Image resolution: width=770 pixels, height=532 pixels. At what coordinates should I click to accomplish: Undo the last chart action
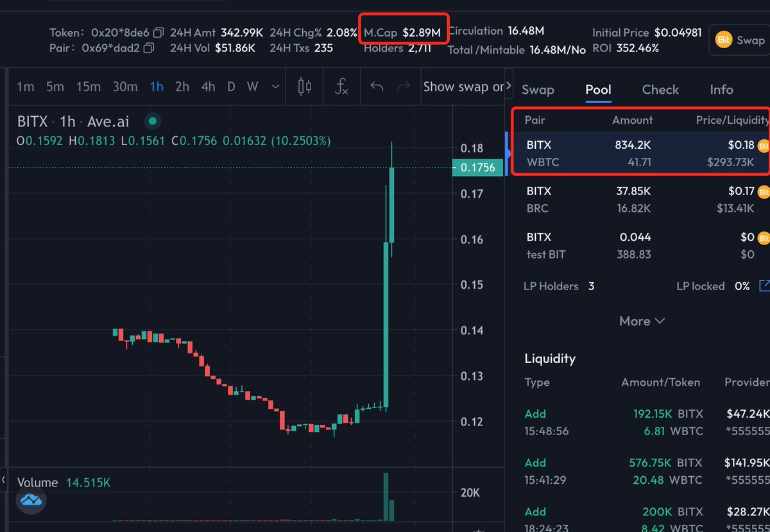pos(377,87)
